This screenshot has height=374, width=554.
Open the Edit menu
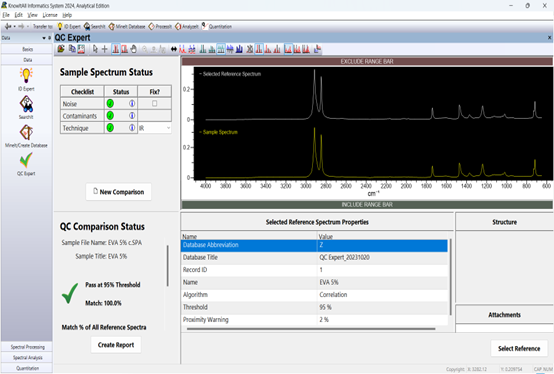(x=18, y=15)
